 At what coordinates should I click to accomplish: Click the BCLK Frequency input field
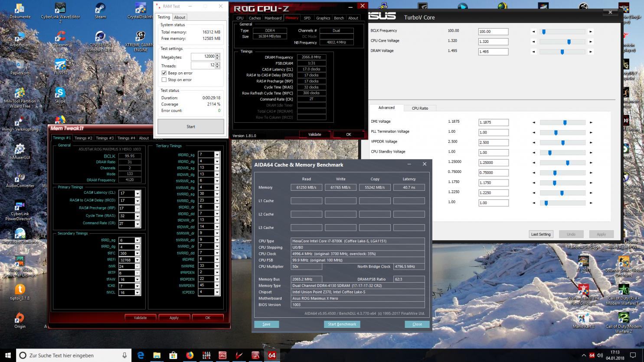coord(493,32)
